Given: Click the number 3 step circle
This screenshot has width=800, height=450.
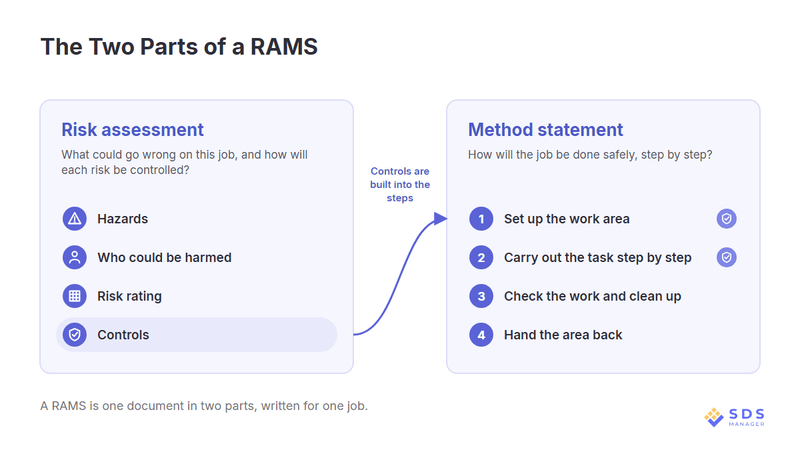Looking at the screenshot, I should (481, 296).
